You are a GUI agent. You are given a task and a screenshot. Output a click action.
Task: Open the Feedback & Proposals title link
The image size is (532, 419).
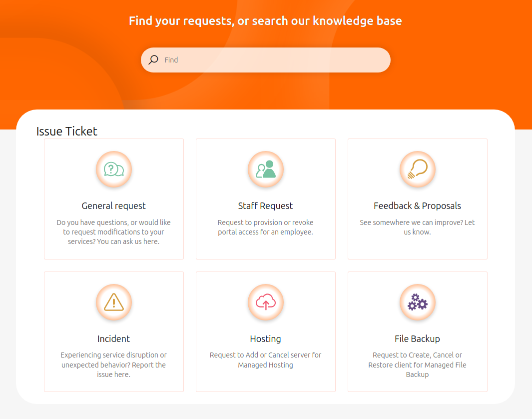click(x=418, y=206)
